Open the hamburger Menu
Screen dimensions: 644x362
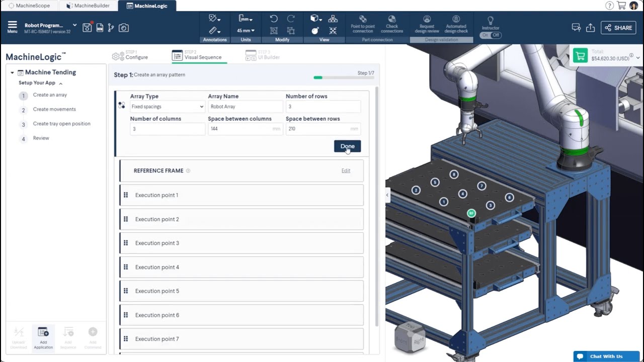pos(12,27)
